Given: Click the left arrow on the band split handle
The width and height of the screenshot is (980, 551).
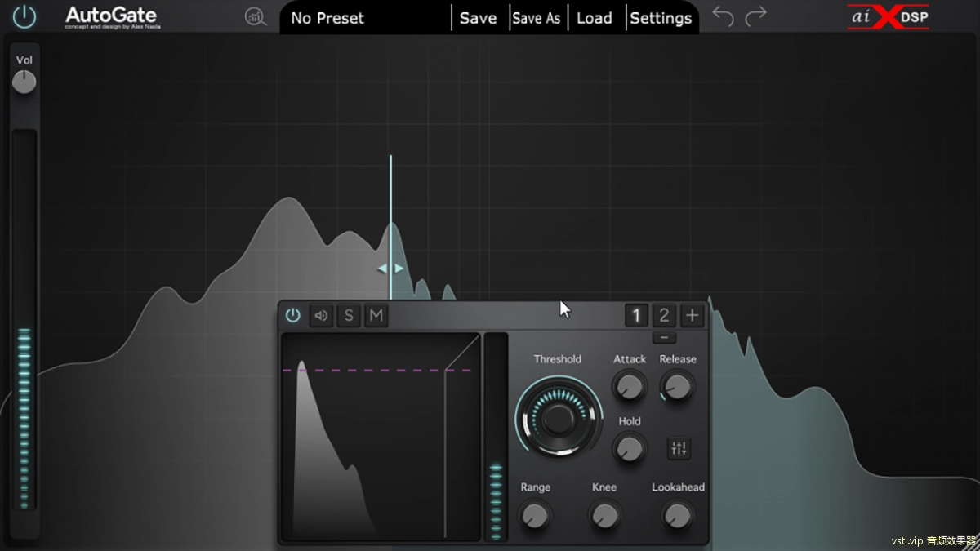Looking at the screenshot, I should (381, 268).
